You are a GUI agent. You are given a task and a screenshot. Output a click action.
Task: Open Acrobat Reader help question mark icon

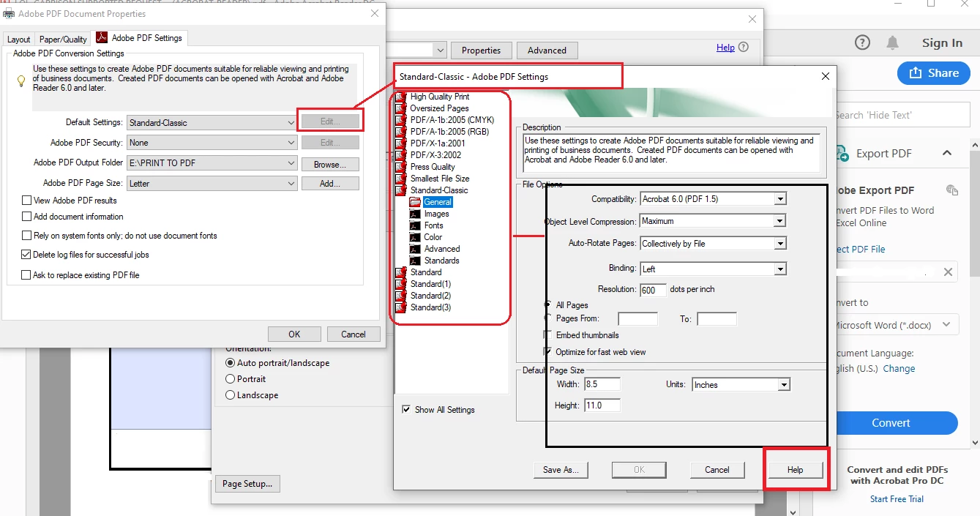(863, 42)
